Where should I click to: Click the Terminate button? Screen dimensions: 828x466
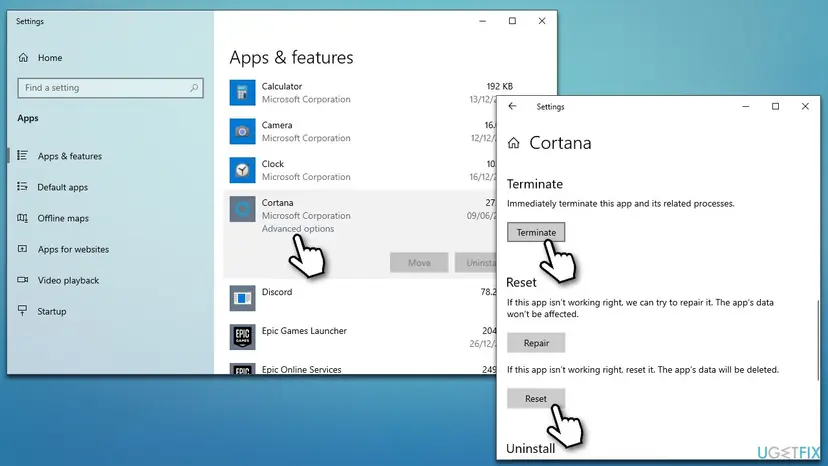tap(536, 232)
